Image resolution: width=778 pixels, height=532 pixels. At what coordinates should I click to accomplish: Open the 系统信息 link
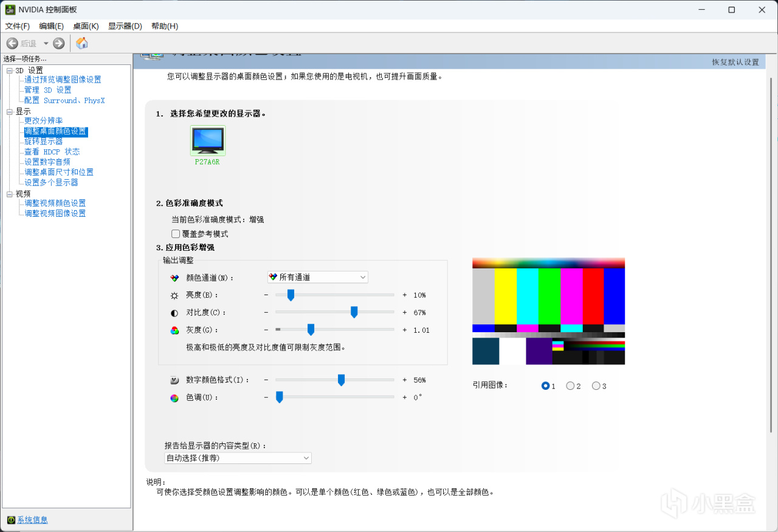pos(32,520)
